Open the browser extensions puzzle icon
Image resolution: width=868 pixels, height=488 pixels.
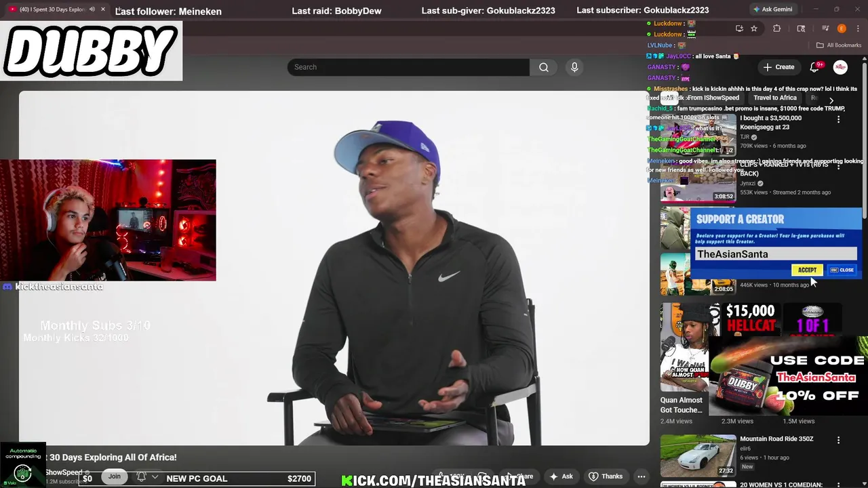pyautogui.click(x=777, y=28)
